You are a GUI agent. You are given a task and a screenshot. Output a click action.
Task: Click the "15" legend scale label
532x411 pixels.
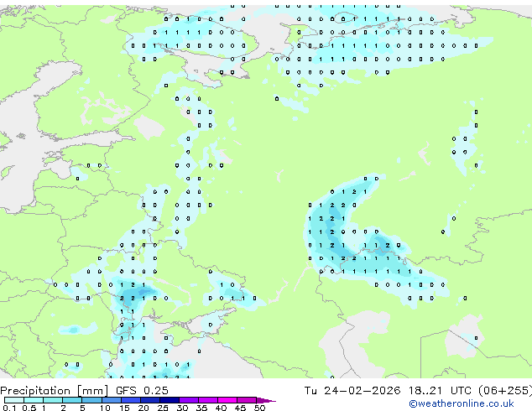pos(124,408)
